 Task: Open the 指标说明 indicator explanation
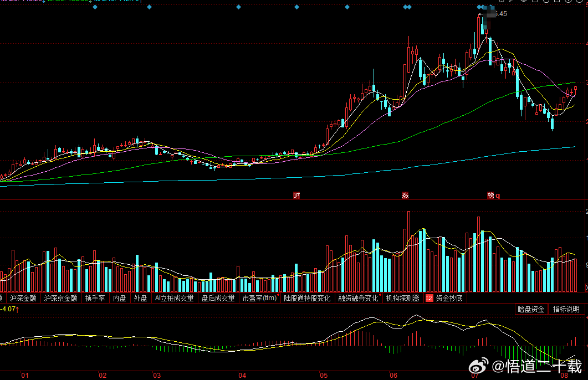pos(566,309)
